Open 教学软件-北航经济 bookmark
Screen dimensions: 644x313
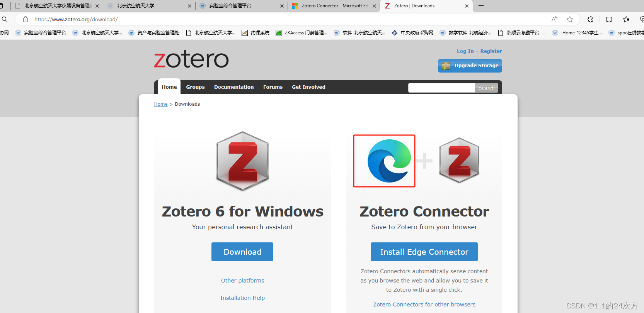[465, 33]
